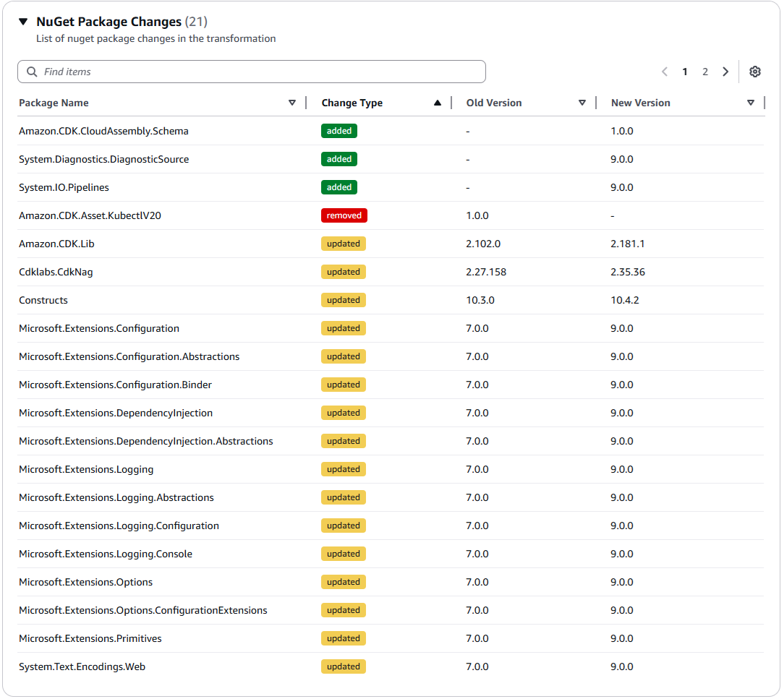
Task: Click the search magnifier icon
Action: tap(32, 72)
